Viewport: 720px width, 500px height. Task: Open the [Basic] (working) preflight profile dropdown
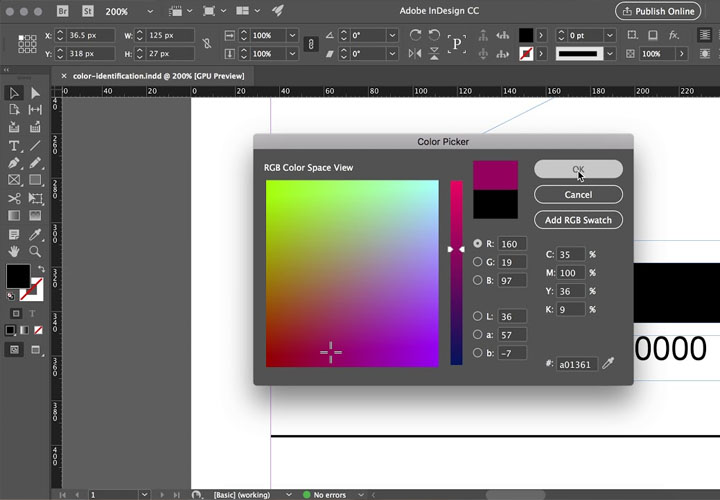tap(289, 494)
